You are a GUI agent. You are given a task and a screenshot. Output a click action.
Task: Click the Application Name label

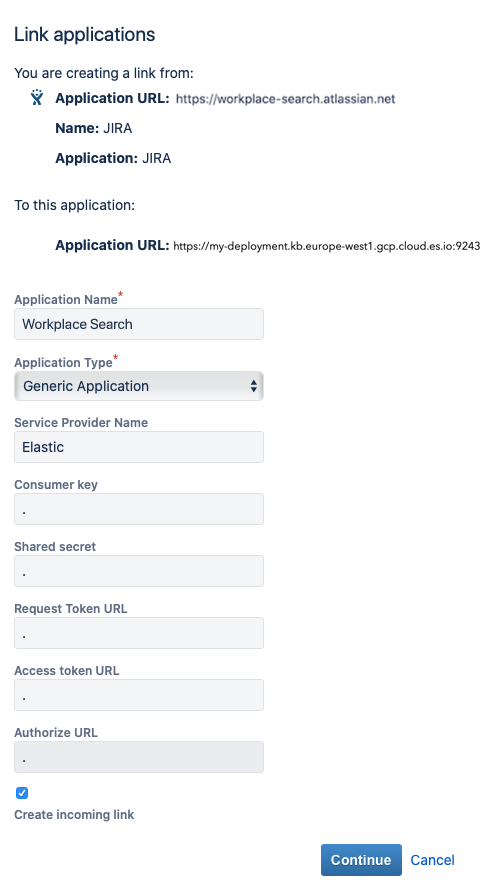(x=65, y=300)
